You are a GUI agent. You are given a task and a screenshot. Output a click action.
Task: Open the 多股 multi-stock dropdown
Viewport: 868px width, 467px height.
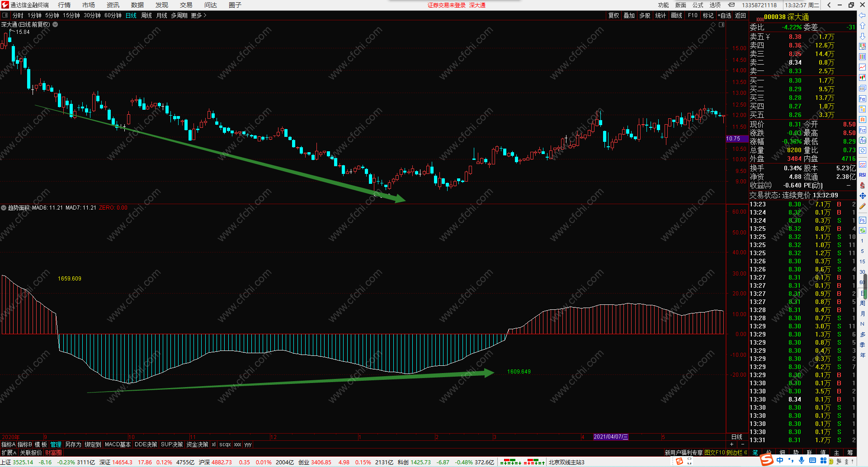645,15
